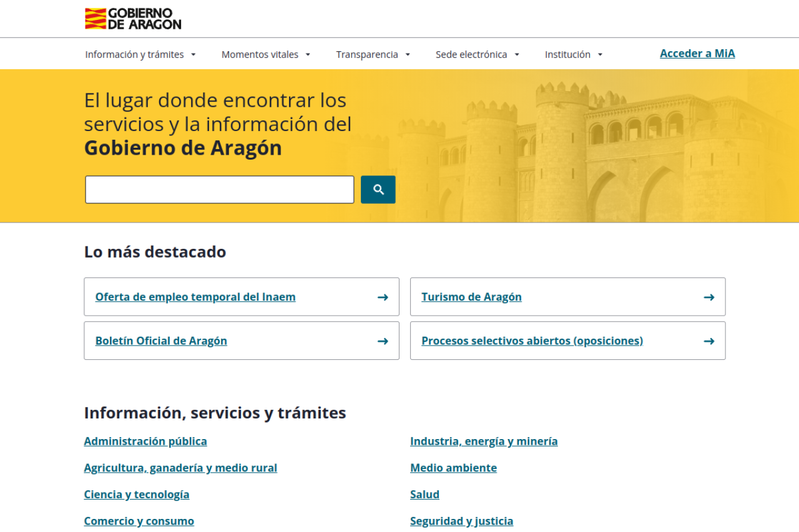
Task: Click the Acceder a MiA link
Action: click(x=697, y=54)
